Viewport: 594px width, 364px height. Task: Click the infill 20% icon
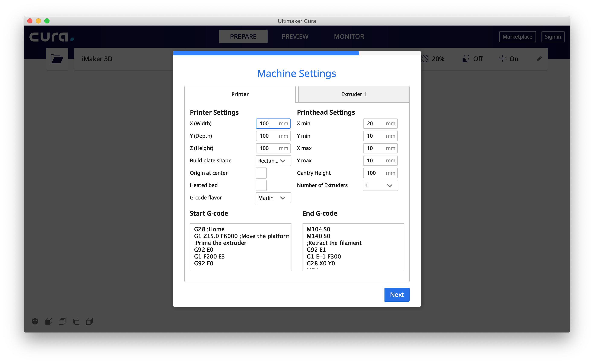point(425,59)
